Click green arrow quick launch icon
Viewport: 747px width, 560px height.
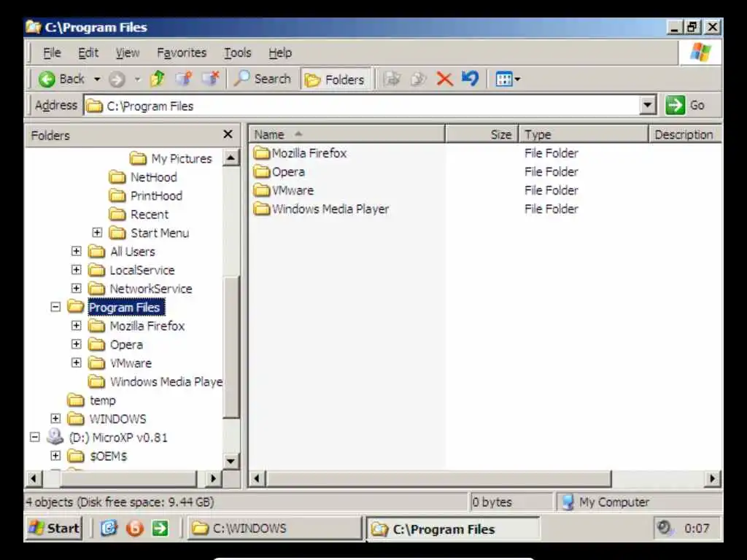[160, 528]
